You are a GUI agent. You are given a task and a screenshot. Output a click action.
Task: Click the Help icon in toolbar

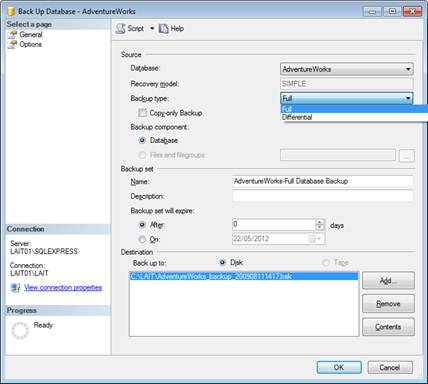[163, 29]
